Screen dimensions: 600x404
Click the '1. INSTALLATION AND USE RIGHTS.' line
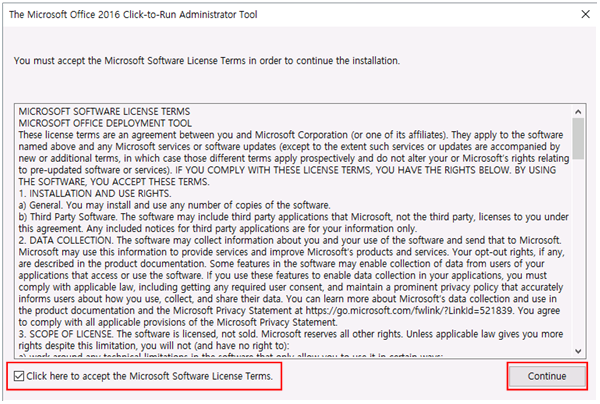[95, 194]
